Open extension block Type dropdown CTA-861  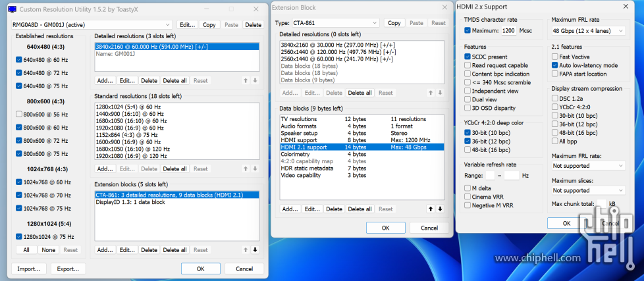(x=335, y=23)
